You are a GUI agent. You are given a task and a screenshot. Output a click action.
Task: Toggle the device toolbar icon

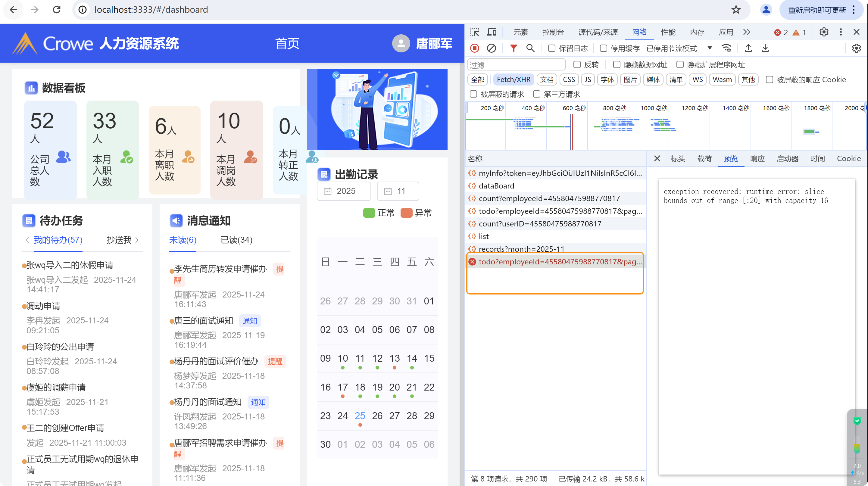pos(492,32)
